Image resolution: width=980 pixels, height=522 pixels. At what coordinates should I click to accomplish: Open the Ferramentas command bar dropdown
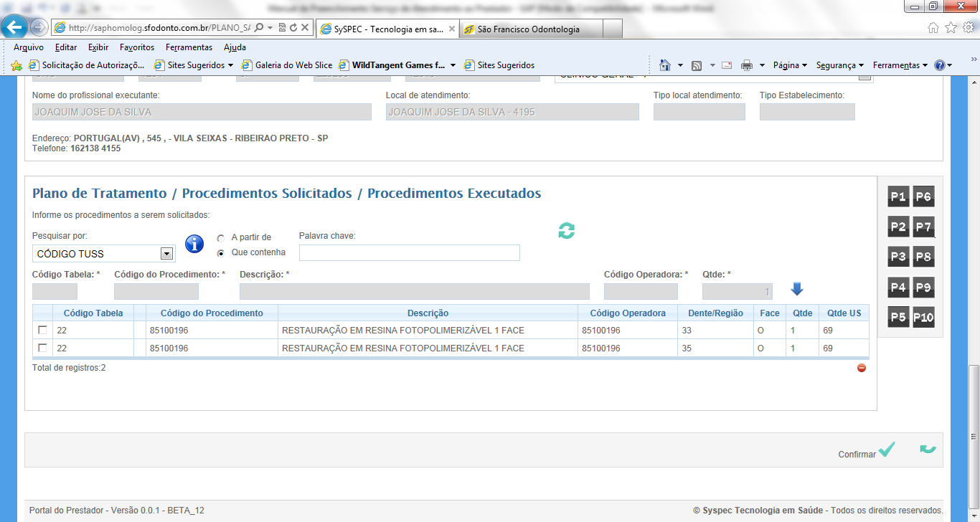tap(900, 65)
